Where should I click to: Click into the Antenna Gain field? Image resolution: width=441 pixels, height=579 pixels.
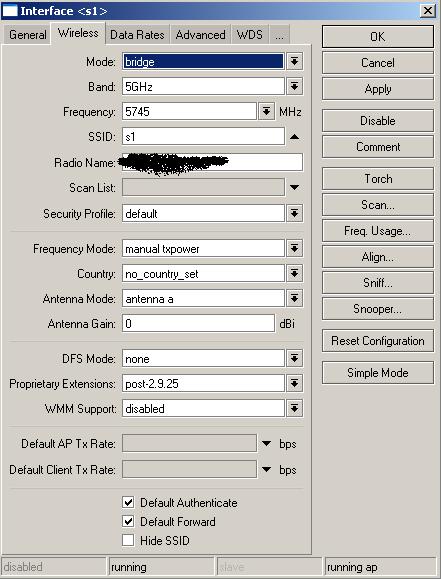[198, 323]
